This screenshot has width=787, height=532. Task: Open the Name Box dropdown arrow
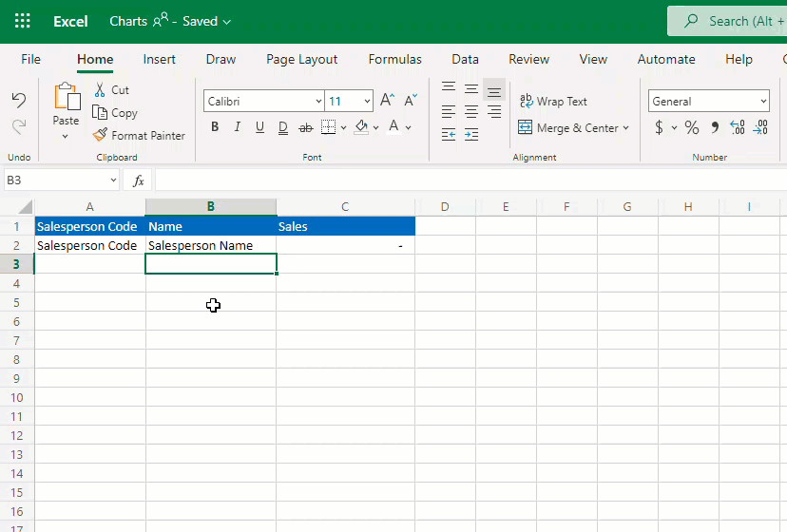[x=113, y=180]
